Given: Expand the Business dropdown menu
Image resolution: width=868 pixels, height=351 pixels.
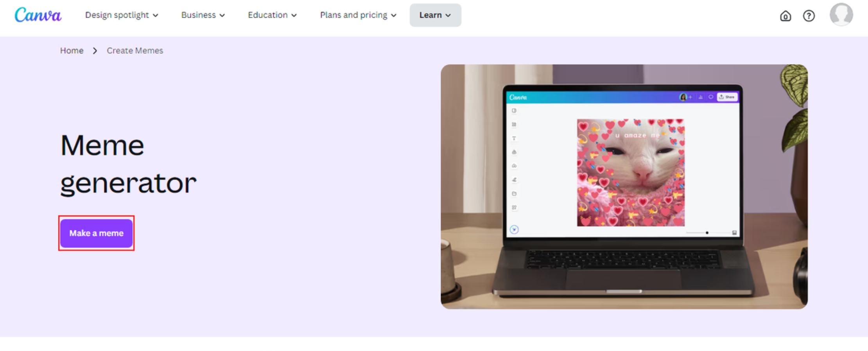Looking at the screenshot, I should 203,15.
